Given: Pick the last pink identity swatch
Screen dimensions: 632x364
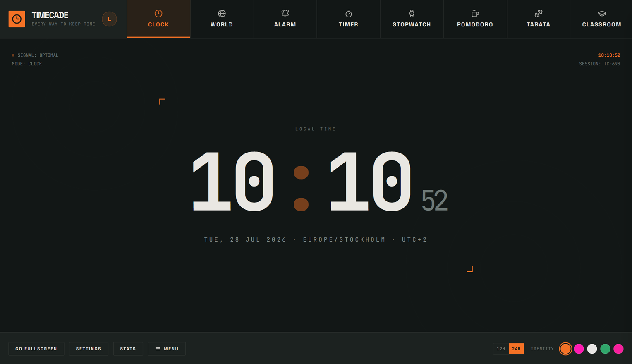Looking at the screenshot, I should (618, 349).
